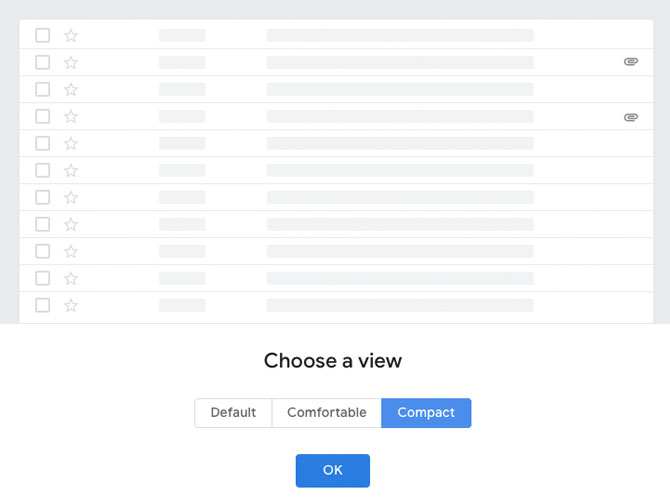The width and height of the screenshot is (670, 500).
Task: Open the eighth email row's subject placeholder
Action: coord(400,224)
